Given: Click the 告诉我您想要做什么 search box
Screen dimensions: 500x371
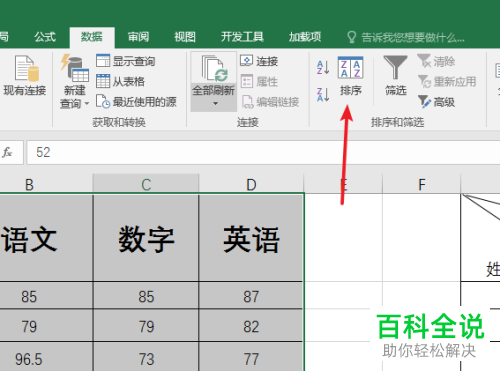Looking at the screenshot, I should coord(413,37).
